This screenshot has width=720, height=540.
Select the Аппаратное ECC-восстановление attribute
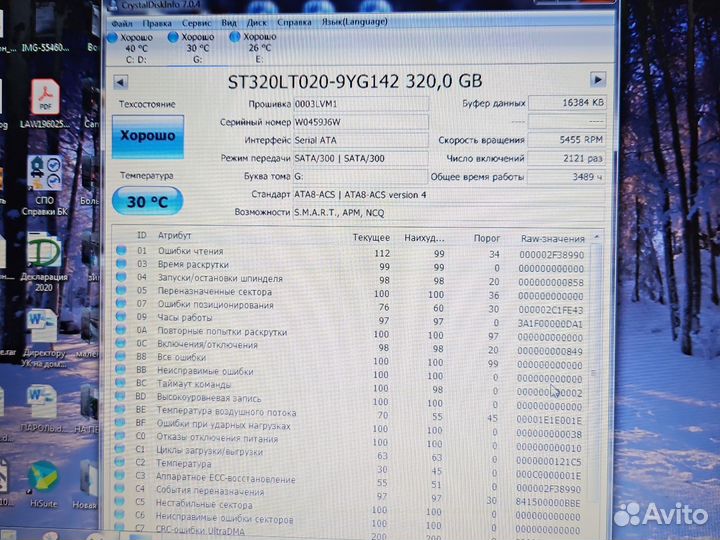225,478
